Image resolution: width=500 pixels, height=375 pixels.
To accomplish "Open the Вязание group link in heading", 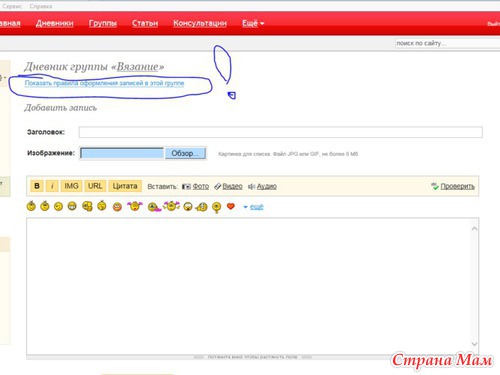I will point(137,67).
